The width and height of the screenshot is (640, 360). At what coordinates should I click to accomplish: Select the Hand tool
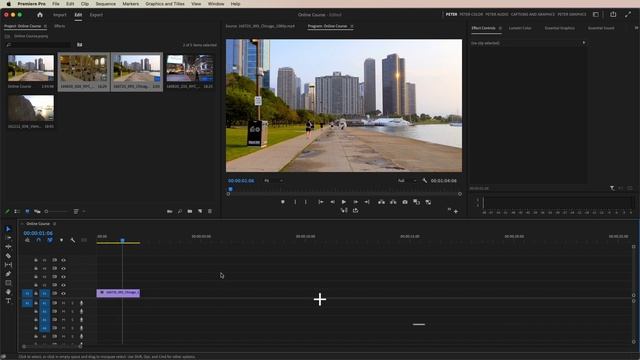click(8, 292)
